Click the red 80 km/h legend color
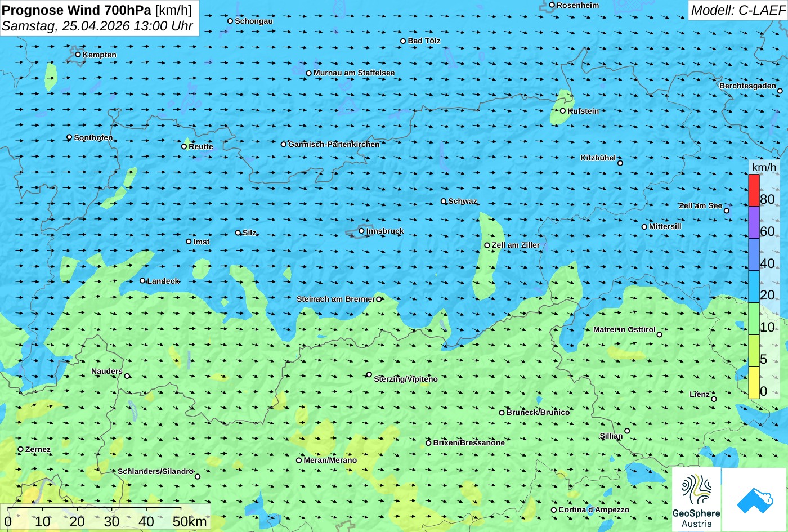Image resolution: width=788 pixels, height=532 pixels. 754,190
